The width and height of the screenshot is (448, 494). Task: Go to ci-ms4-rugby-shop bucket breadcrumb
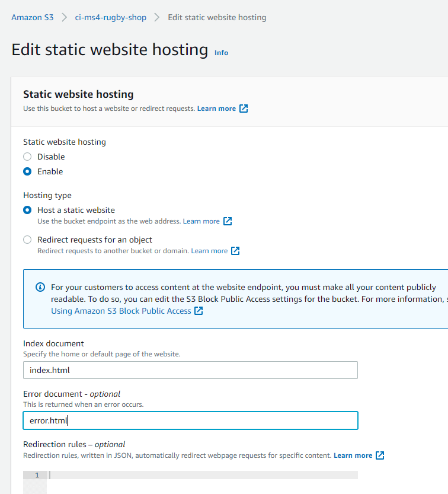click(x=110, y=17)
